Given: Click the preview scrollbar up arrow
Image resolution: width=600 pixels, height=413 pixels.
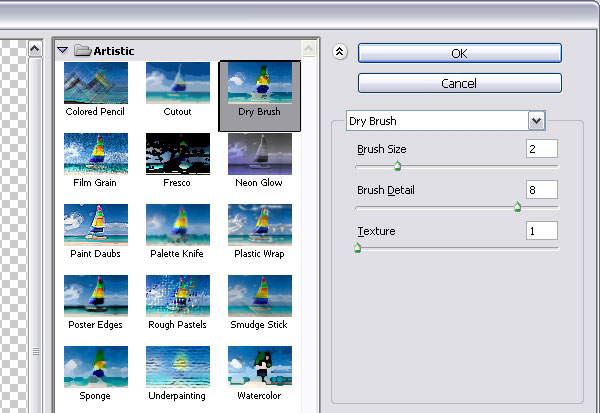Looking at the screenshot, I should pos(36,49).
